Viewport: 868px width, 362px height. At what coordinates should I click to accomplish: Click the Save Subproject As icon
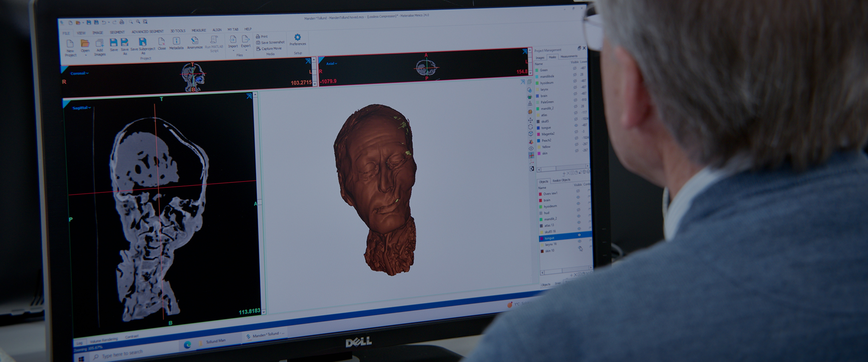coord(142,42)
